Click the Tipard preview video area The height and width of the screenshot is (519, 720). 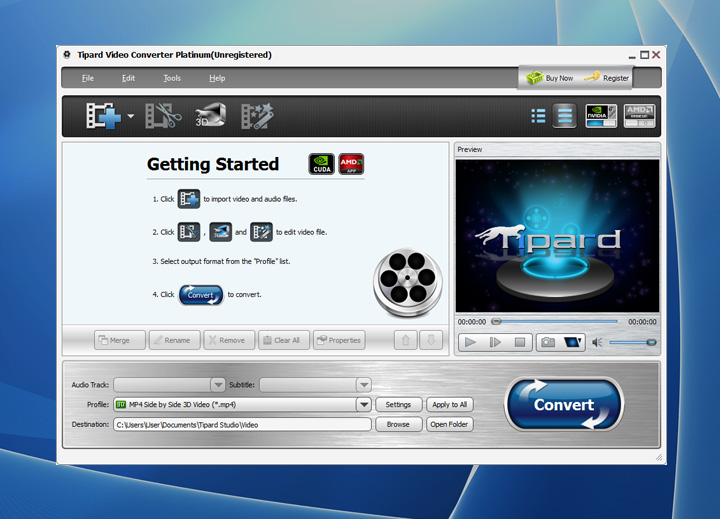[557, 236]
